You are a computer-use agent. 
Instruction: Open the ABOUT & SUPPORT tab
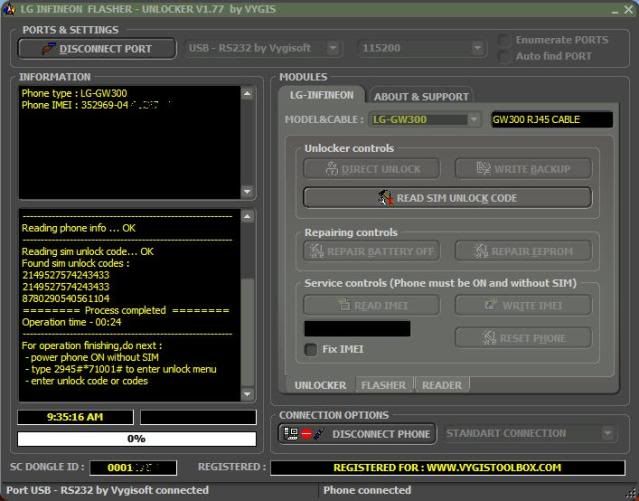(x=421, y=97)
